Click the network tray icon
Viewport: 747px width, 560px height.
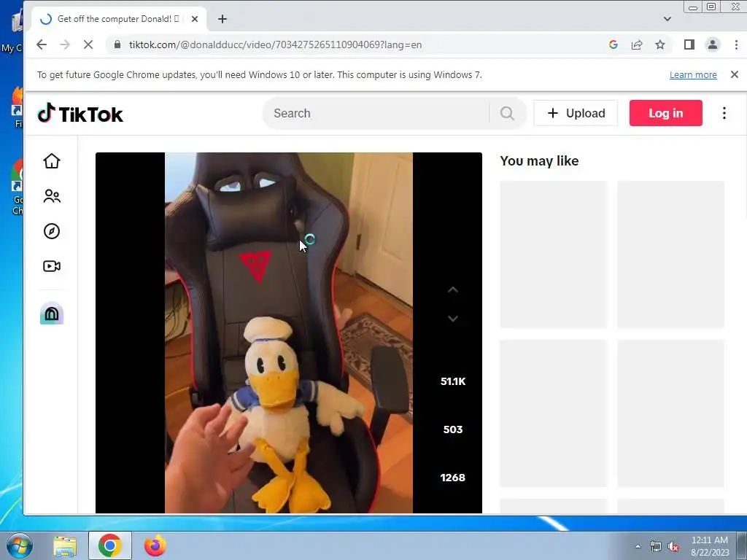656,547
